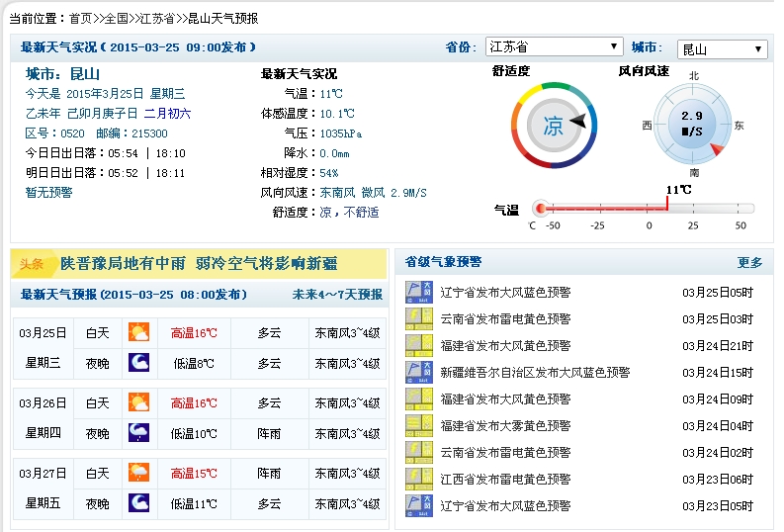This screenshot has height=532, width=784.
Task: Open 福建省发布大风黄色预警 dated 03月24日09时
Action: pos(505,399)
